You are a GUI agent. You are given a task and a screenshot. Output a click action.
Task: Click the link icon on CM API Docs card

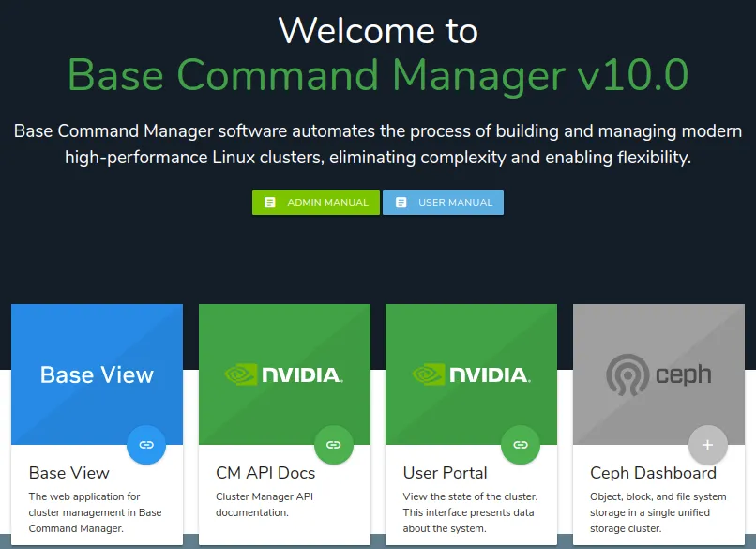pyautogui.click(x=334, y=445)
